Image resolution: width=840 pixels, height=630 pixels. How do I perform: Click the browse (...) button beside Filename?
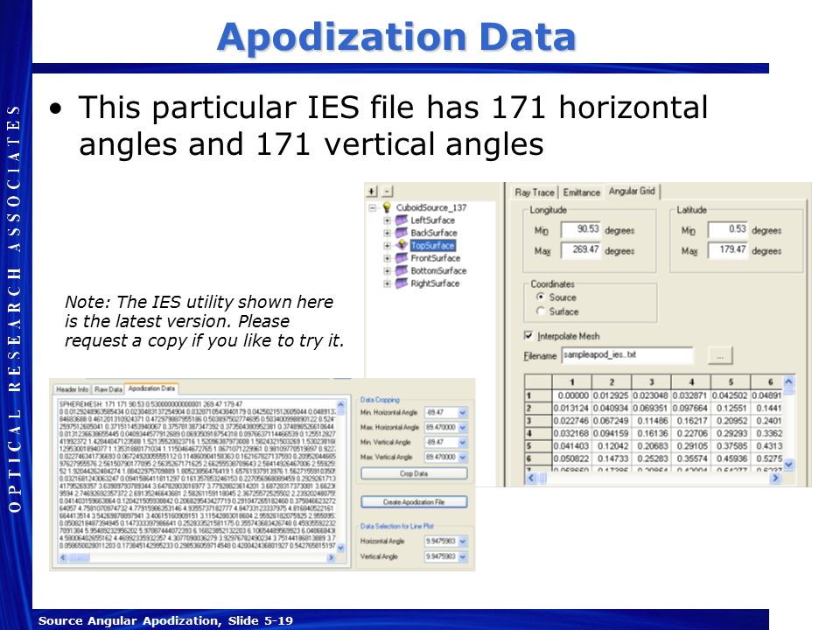[720, 356]
